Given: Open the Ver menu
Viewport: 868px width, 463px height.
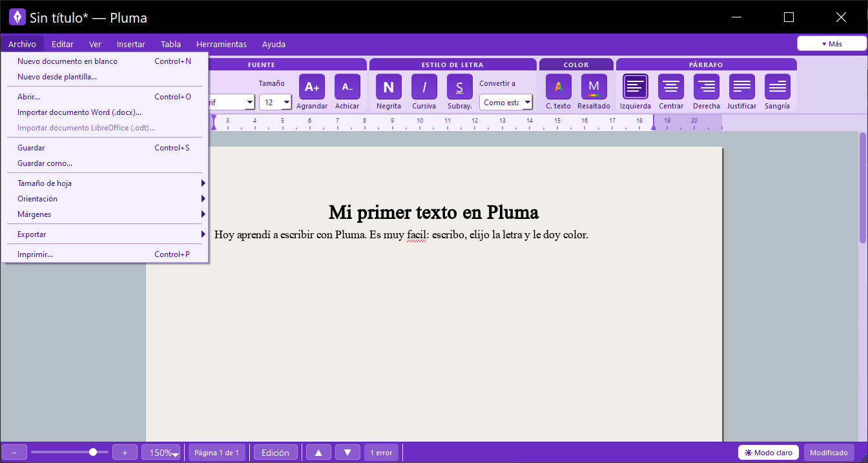Looking at the screenshot, I should (95, 44).
